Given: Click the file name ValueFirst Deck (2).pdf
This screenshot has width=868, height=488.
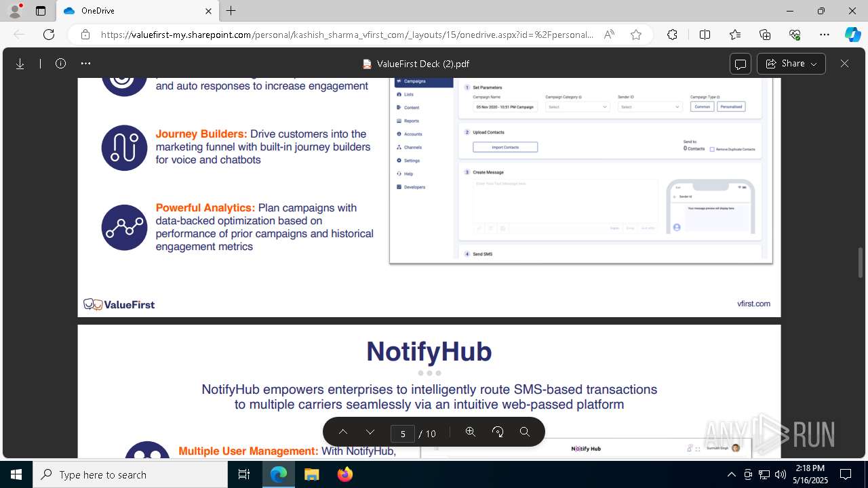Looking at the screenshot, I should pos(422,64).
